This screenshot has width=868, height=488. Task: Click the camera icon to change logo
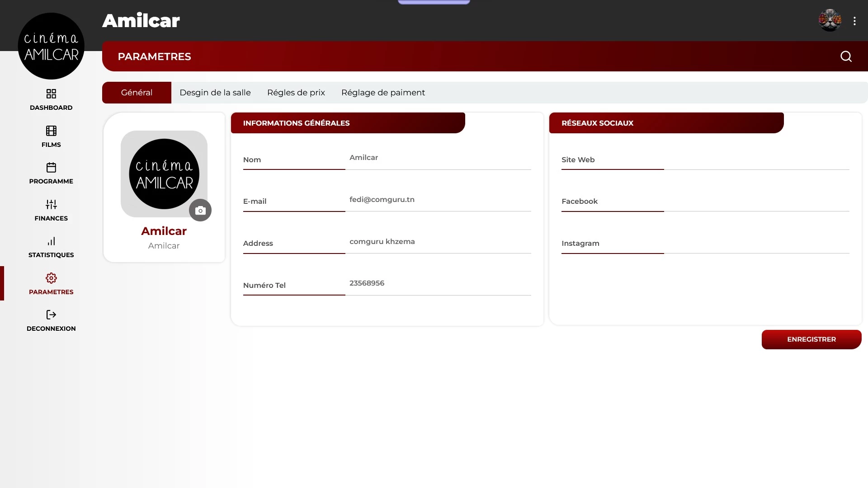pos(200,210)
